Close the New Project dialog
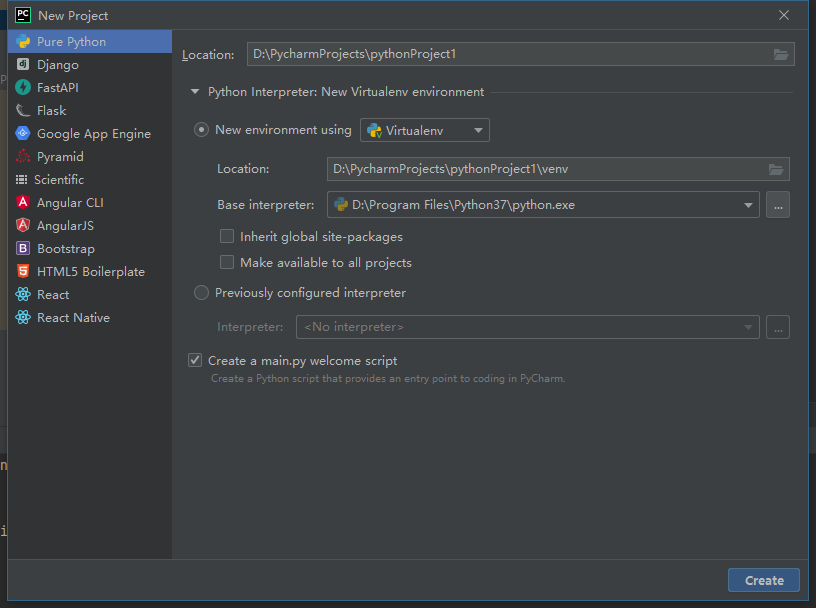816x608 pixels. click(784, 15)
